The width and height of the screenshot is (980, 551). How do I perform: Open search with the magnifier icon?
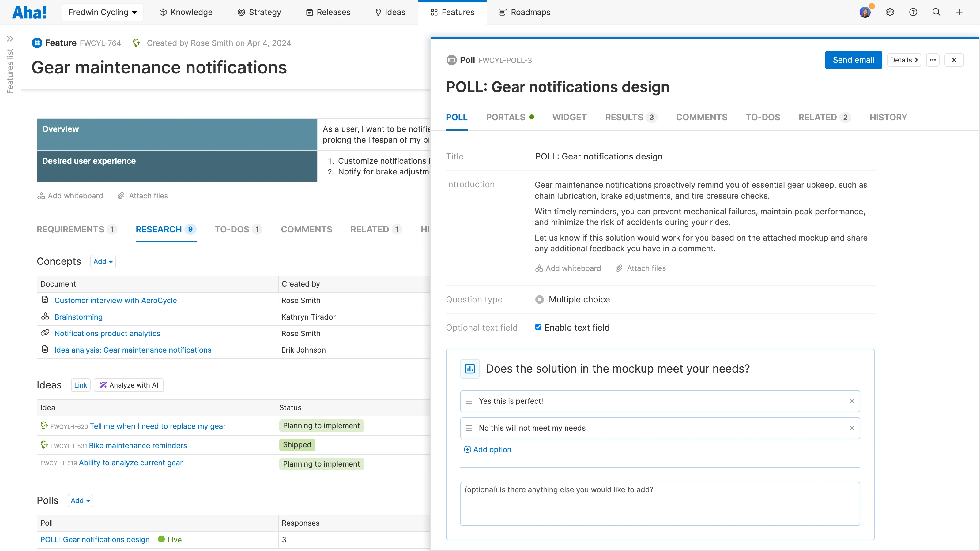(936, 12)
